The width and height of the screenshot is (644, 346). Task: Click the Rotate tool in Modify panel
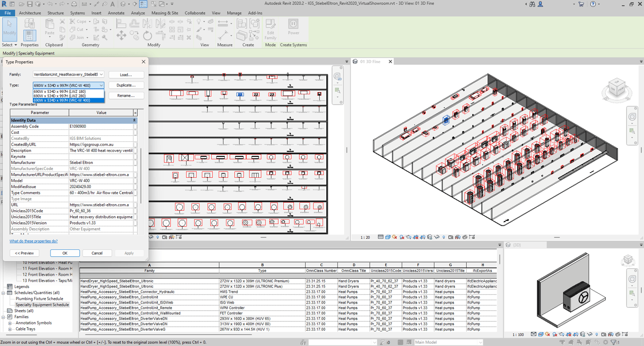pyautogui.click(x=148, y=36)
